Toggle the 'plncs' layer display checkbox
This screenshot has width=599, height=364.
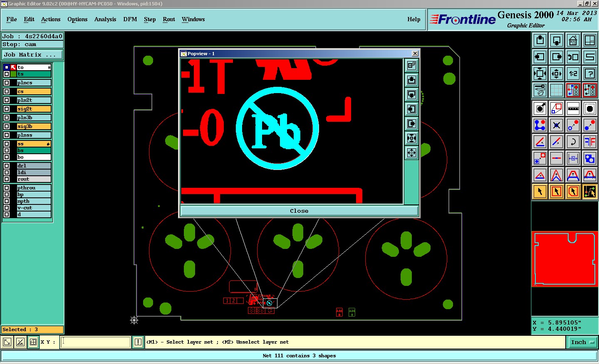click(x=7, y=83)
